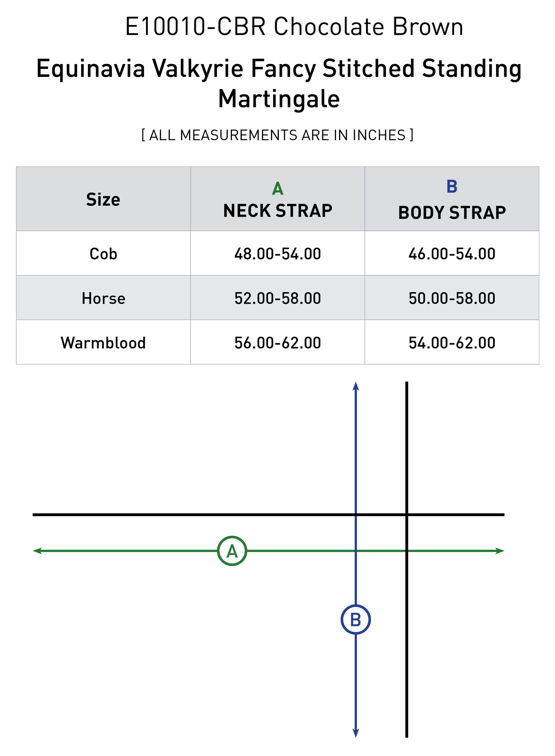Image resolution: width=555 pixels, height=756 pixels.
Task: Select the Cob neck strap value 48.00-54.00
Action: 277,254
